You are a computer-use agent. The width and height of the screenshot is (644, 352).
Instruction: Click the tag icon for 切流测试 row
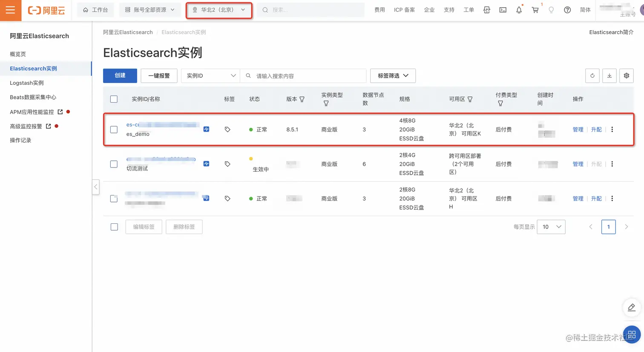(x=227, y=164)
